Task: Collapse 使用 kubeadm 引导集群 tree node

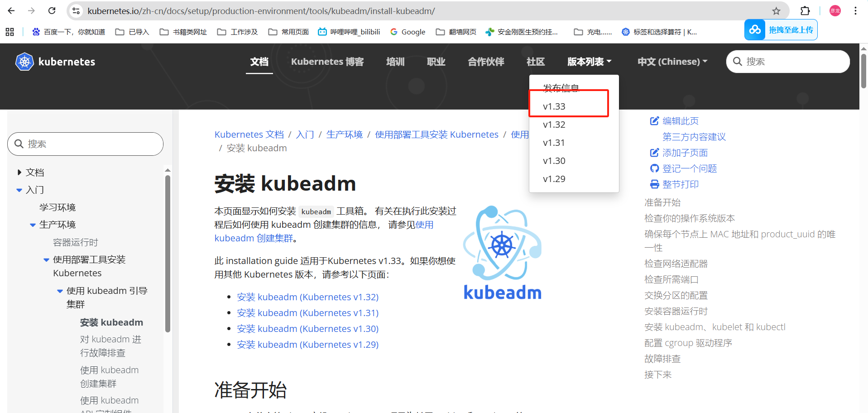Action: (x=60, y=291)
